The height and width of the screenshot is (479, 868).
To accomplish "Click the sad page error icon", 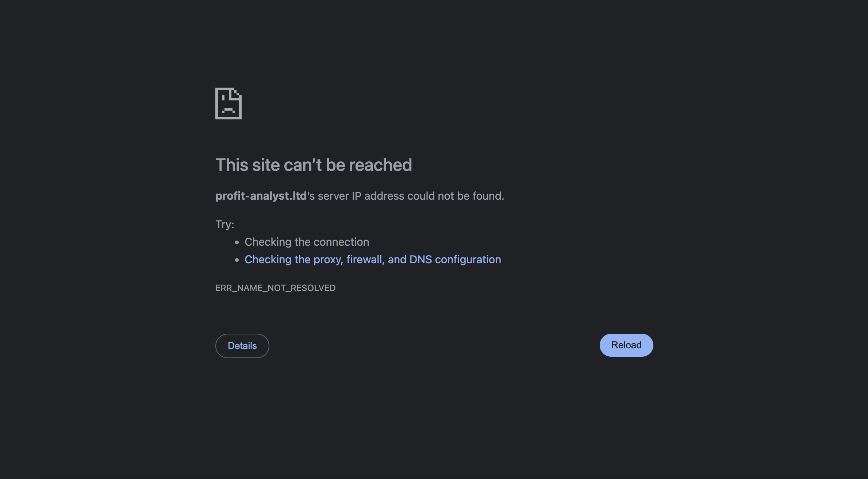I will [x=228, y=103].
